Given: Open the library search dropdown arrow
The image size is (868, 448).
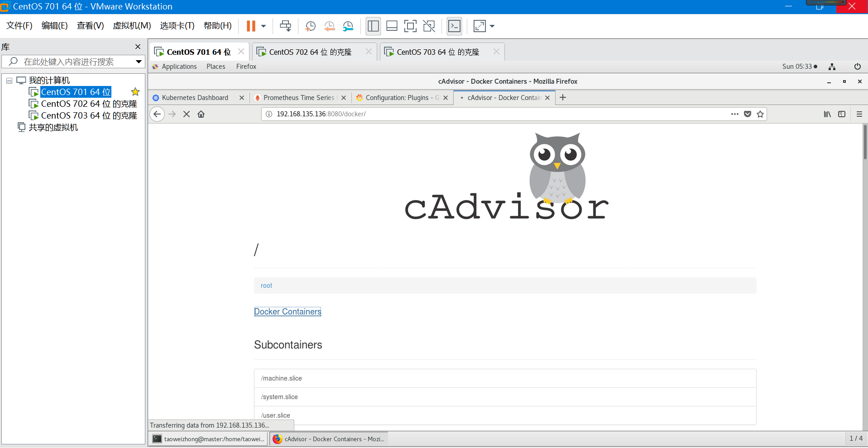Looking at the screenshot, I should (139, 62).
